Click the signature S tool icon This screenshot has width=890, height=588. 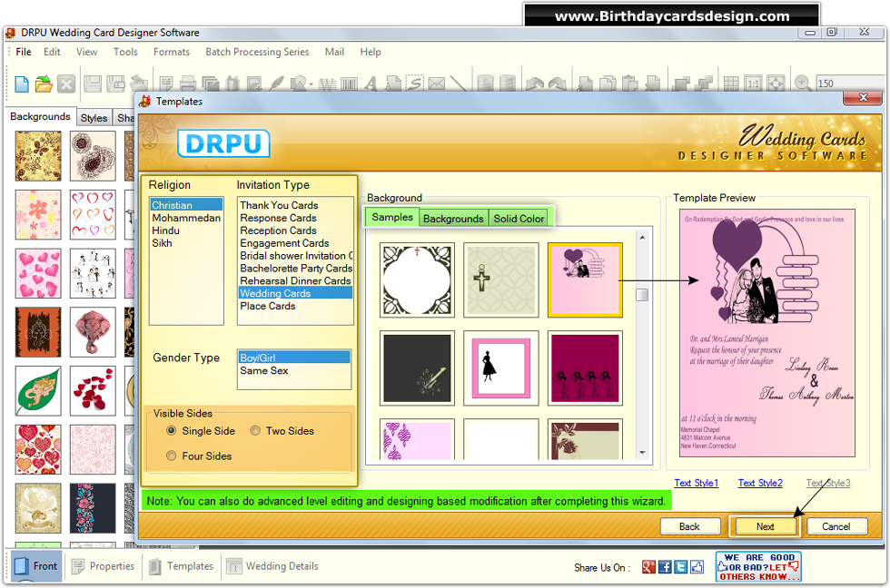(415, 83)
